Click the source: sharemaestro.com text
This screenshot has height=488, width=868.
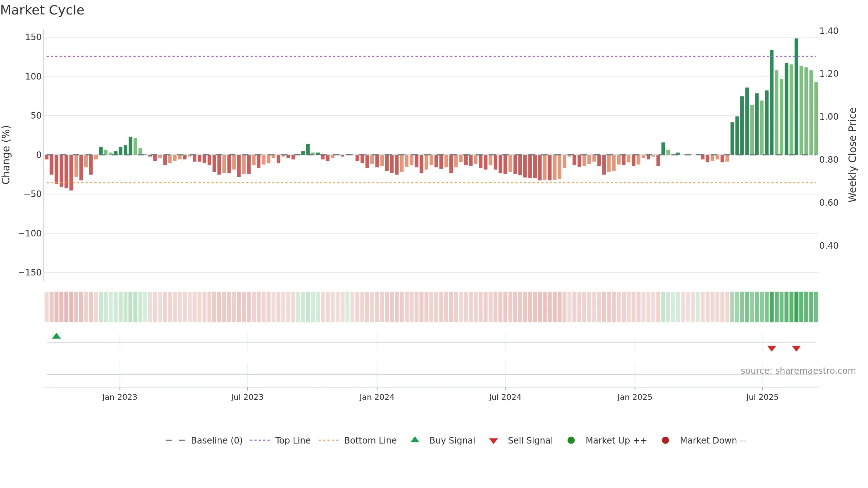[798, 371]
